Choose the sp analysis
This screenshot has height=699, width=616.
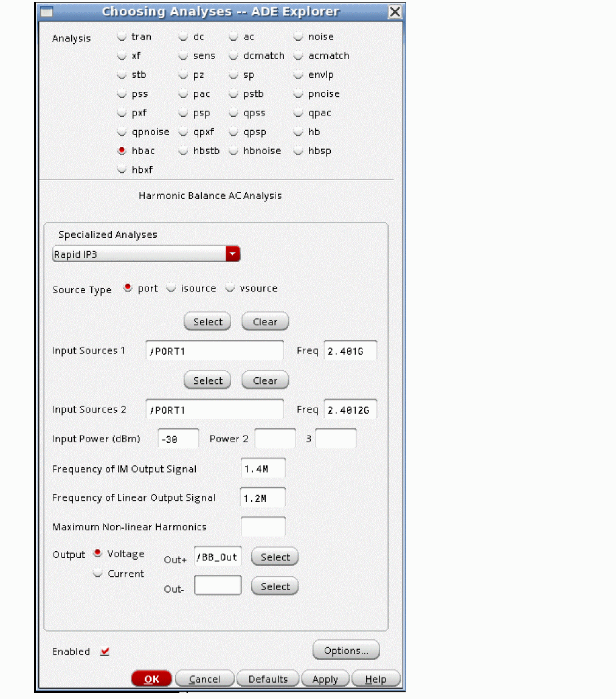coord(234,75)
